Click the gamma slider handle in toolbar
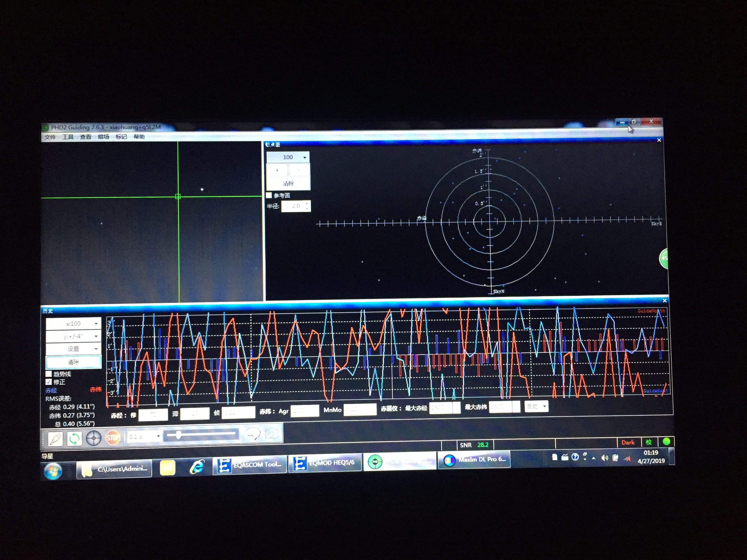Screen dimensions: 747x560 tap(178, 435)
